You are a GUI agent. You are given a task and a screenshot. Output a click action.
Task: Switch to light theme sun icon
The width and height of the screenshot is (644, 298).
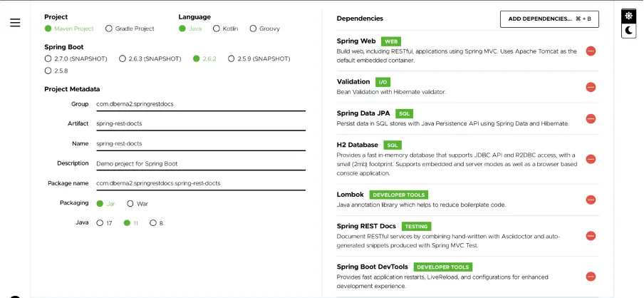628,16
